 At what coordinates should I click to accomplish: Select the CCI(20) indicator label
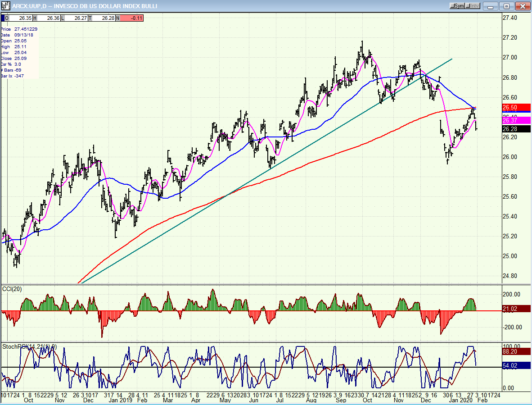11,288
